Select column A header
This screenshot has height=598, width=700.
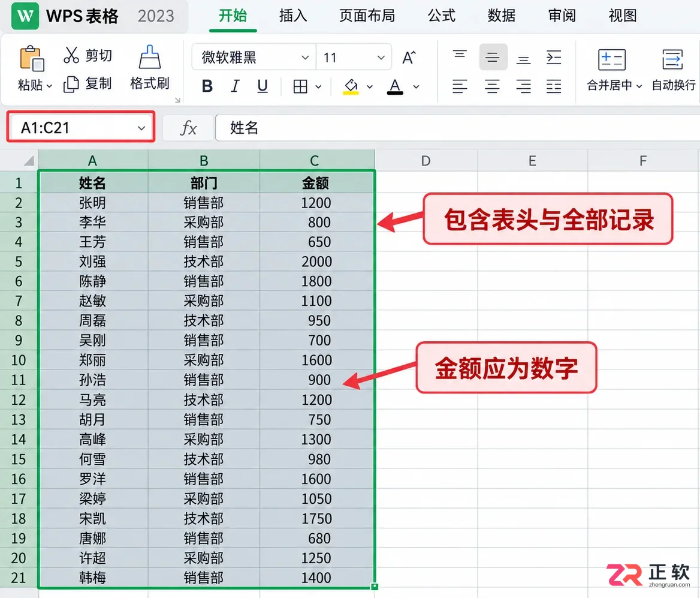(93, 161)
